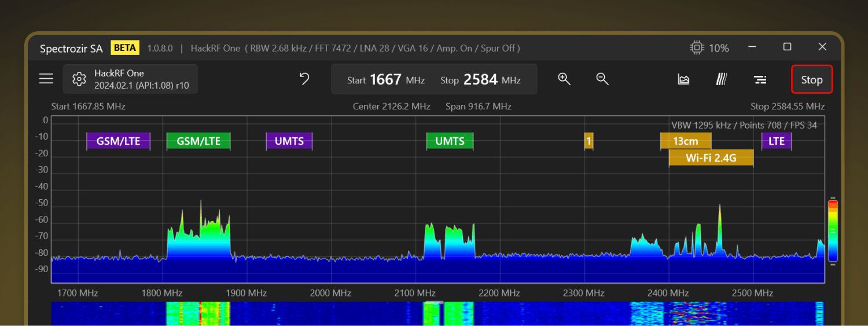Screen dimensions: 868x326
Task: Click the CPU usage 10% indicator
Action: coord(709,48)
